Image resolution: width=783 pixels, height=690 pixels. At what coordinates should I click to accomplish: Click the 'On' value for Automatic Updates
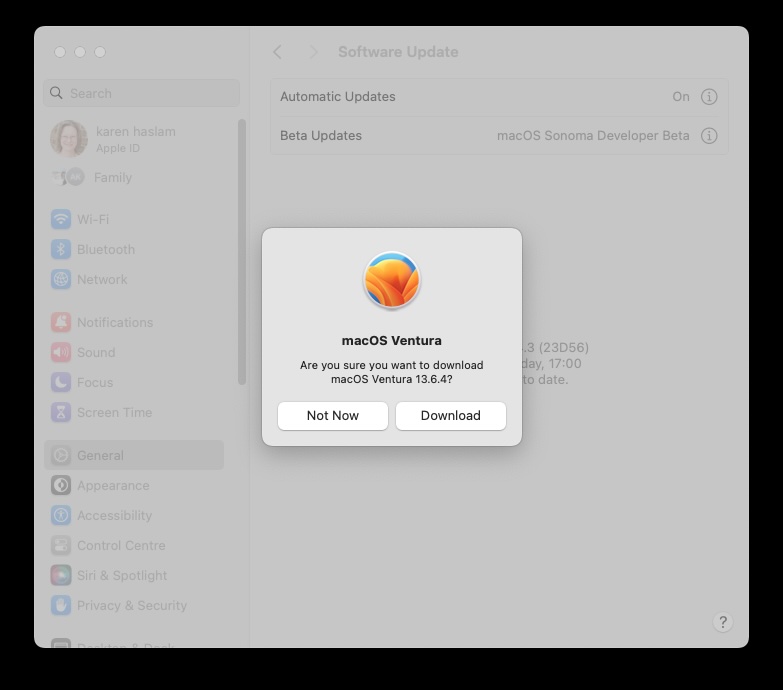(x=681, y=96)
